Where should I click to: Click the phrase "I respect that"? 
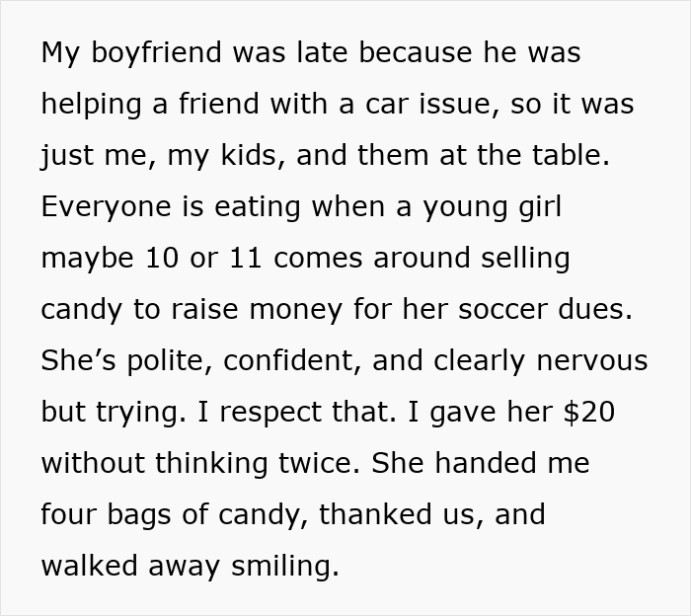pos(276,413)
